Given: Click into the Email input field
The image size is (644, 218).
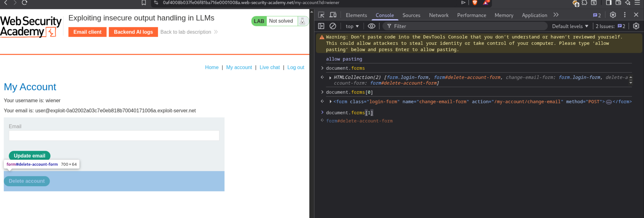Looking at the screenshot, I should pyautogui.click(x=114, y=136).
